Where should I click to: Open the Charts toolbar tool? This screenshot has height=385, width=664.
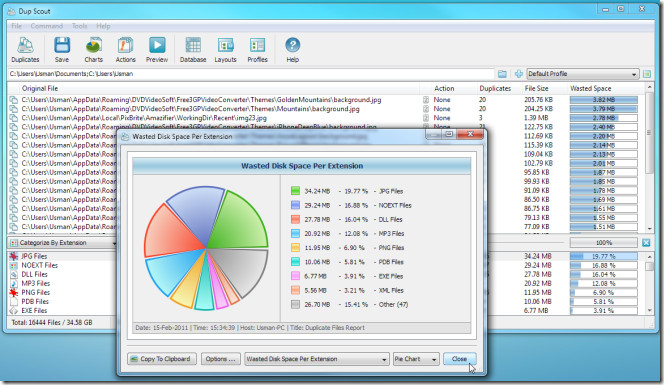94,50
